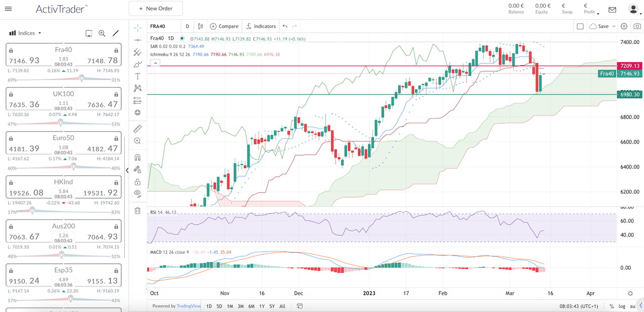Click the trash remove drawings icon
Image resolution: width=644 pixels, height=312 pixels.
137,211
